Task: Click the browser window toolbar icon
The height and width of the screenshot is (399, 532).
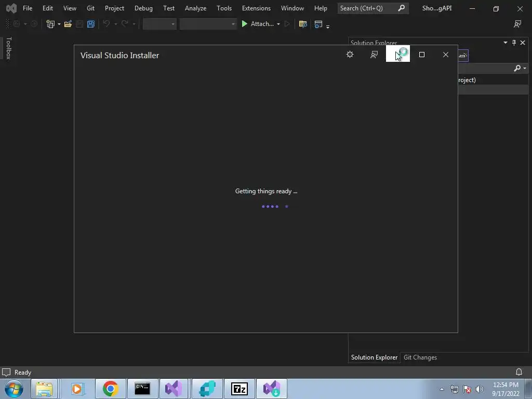Action: coord(318,24)
